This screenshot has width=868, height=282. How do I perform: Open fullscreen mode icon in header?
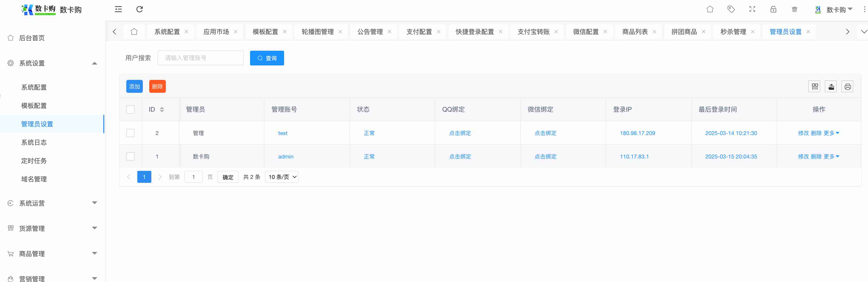752,9
